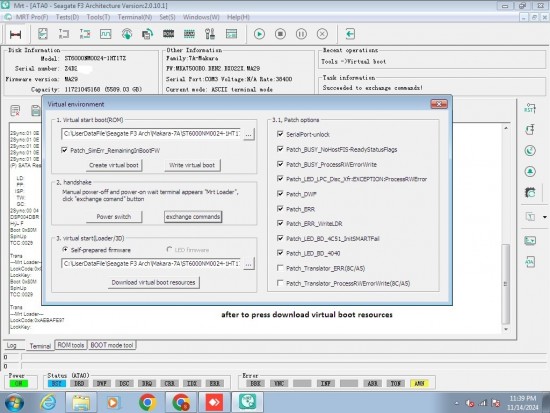Browse for virtual start boot ROM file
Image resolution: width=550 pixels, height=413 pixels.
click(248, 134)
